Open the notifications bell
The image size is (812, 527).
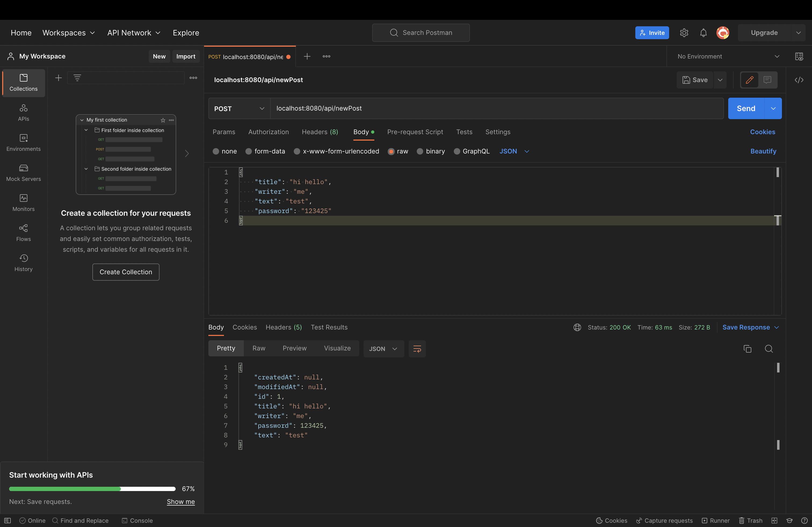tap(703, 33)
